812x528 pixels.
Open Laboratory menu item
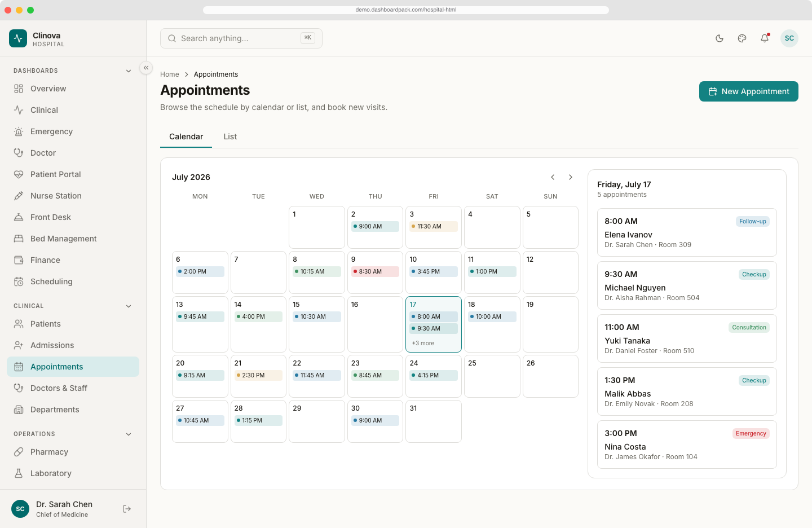[73, 473]
